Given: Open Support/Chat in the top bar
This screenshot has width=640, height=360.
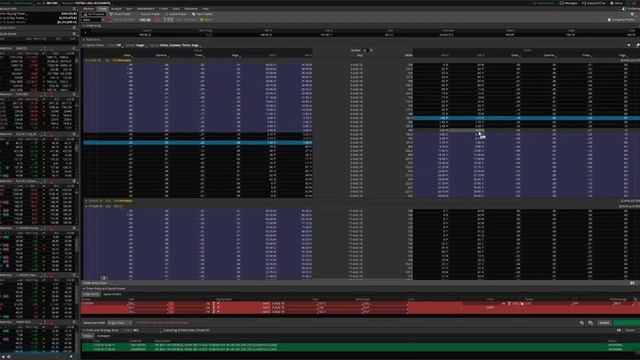Looking at the screenshot, I should pyautogui.click(x=594, y=3).
